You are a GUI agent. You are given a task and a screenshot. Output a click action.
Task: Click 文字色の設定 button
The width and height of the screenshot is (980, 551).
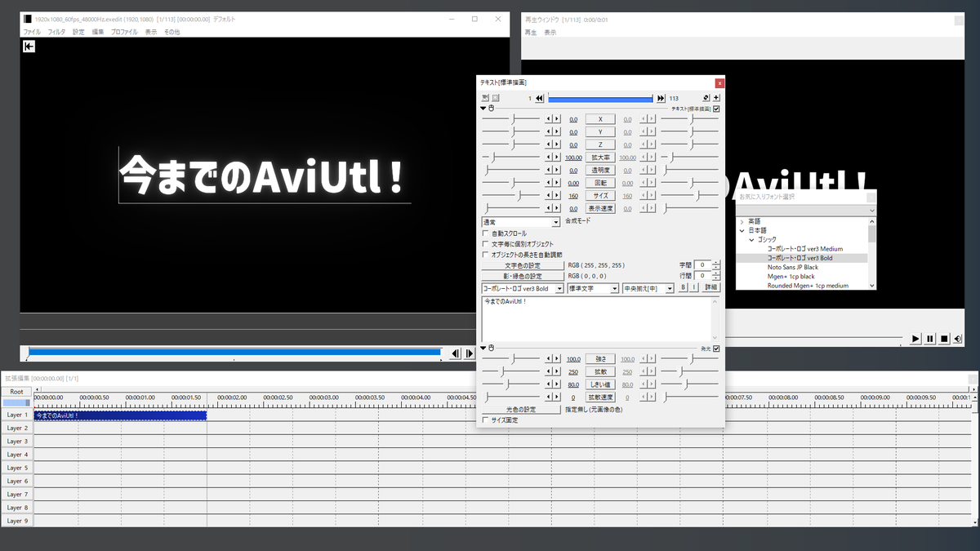coord(523,265)
